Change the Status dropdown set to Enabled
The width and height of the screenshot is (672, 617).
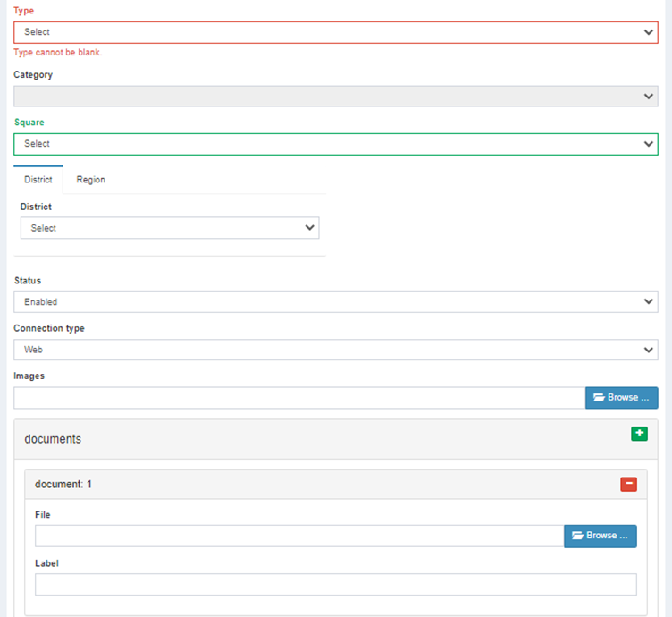[335, 302]
